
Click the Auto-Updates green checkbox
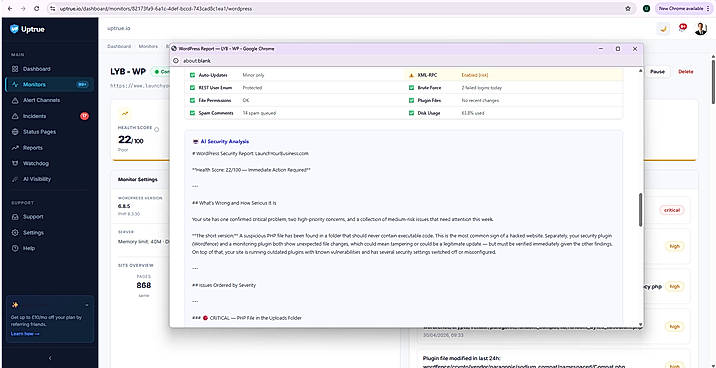point(192,75)
